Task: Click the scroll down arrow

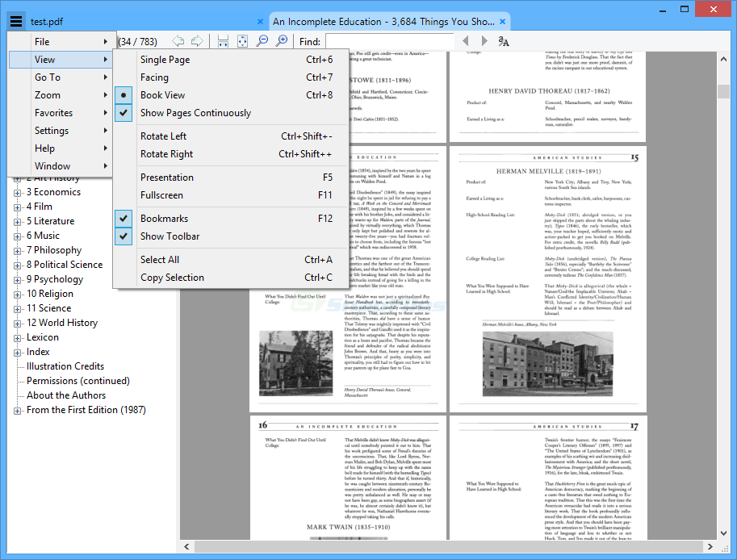Action: point(723,533)
